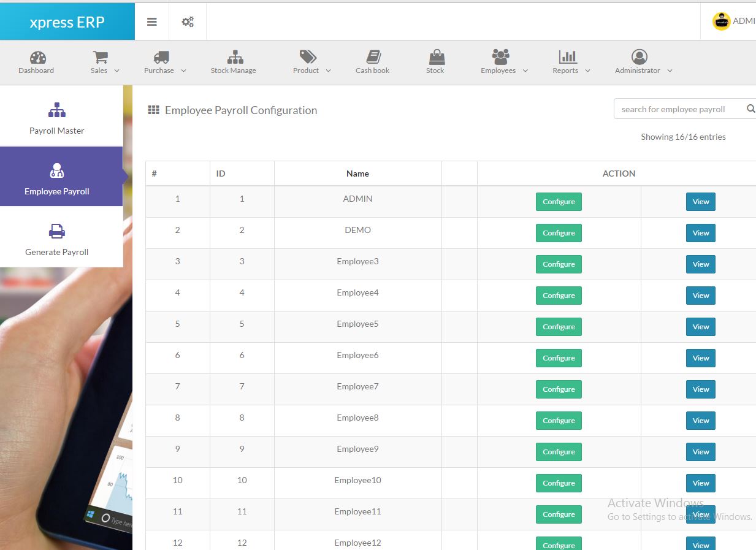Image resolution: width=756 pixels, height=550 pixels.
Task: Click Configure for ADMIN
Action: click(x=559, y=202)
